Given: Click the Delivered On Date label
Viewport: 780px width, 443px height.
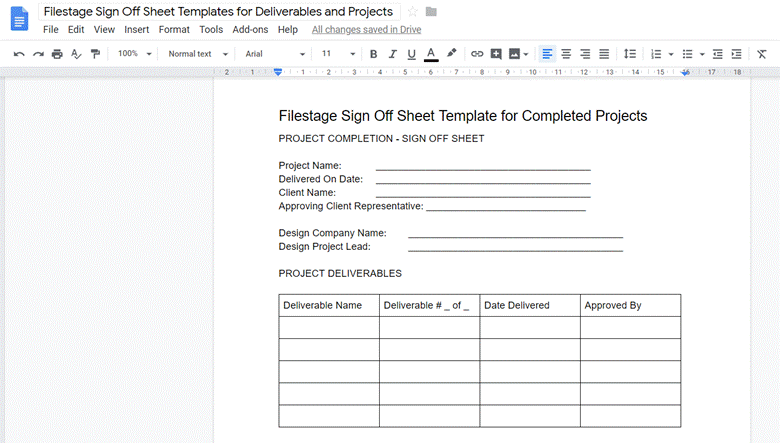Looking at the screenshot, I should 320,179.
